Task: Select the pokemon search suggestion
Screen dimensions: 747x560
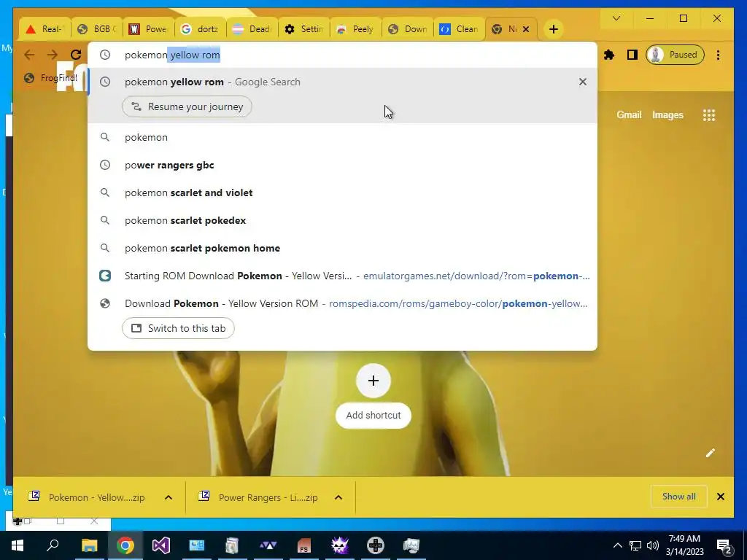Action: (342, 137)
